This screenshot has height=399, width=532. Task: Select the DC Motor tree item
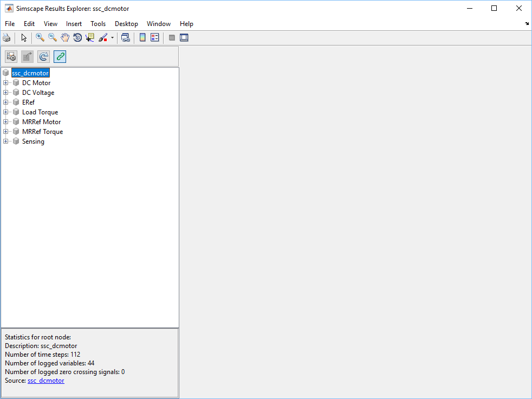coord(36,83)
